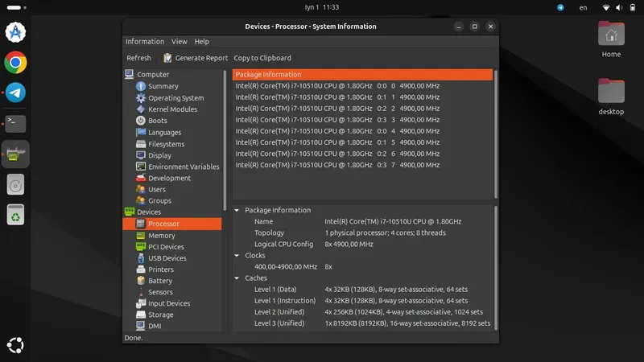Open the PCI Devices card icon
This screenshot has width=644, height=362.
pyautogui.click(x=140, y=247)
